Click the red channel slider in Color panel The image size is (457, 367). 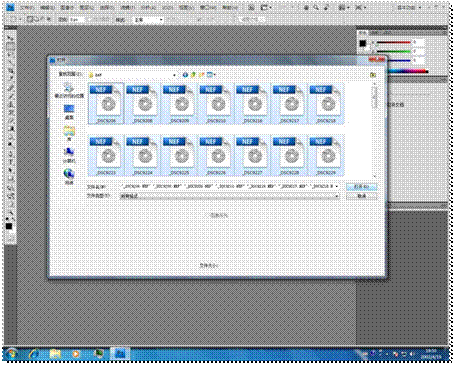pyautogui.click(x=393, y=43)
